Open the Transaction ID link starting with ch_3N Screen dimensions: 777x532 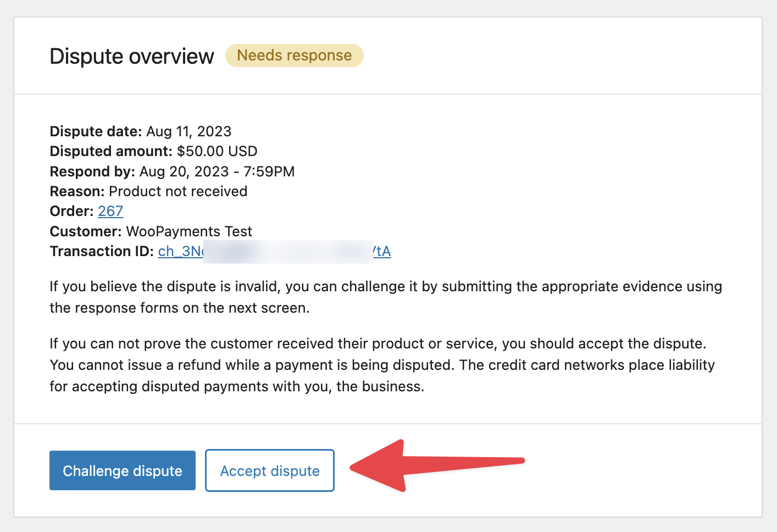(x=180, y=251)
